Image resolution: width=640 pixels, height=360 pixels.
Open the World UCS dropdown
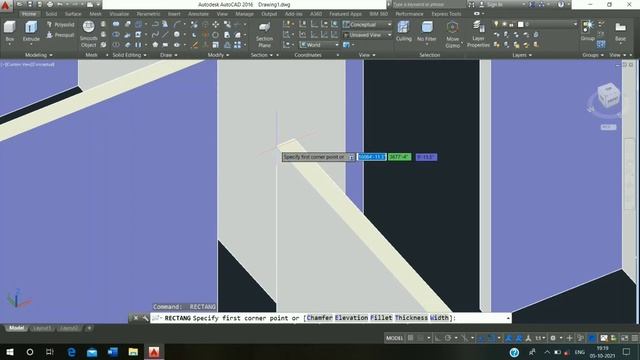tap(319, 45)
